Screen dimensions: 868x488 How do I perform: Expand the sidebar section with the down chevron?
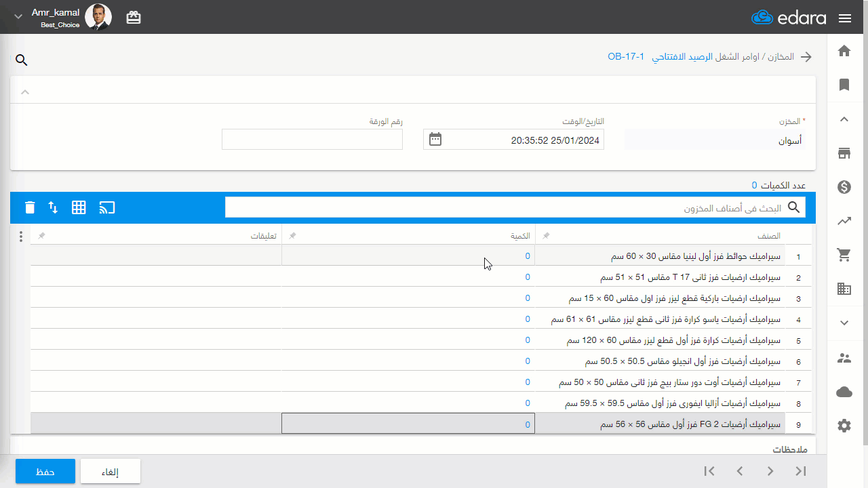[844, 323]
